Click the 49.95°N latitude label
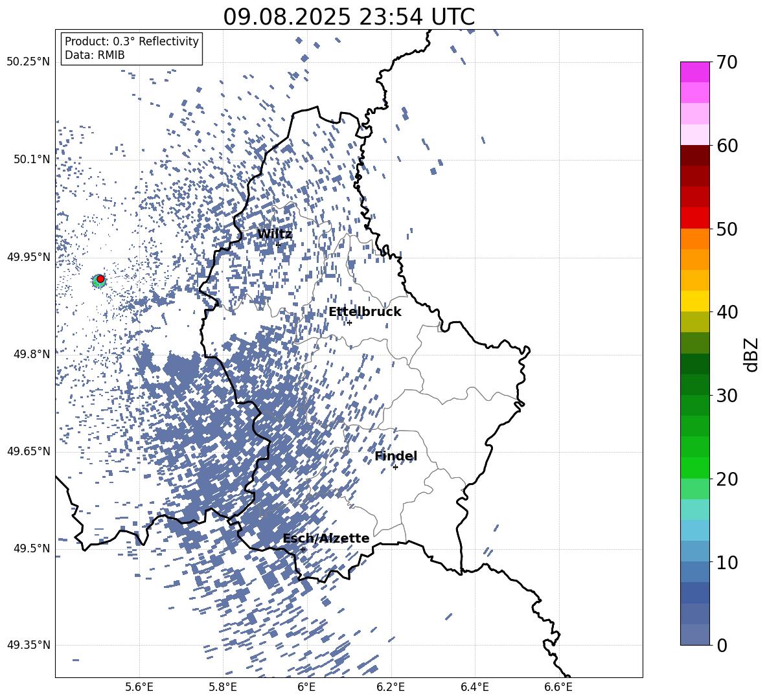 point(28,257)
